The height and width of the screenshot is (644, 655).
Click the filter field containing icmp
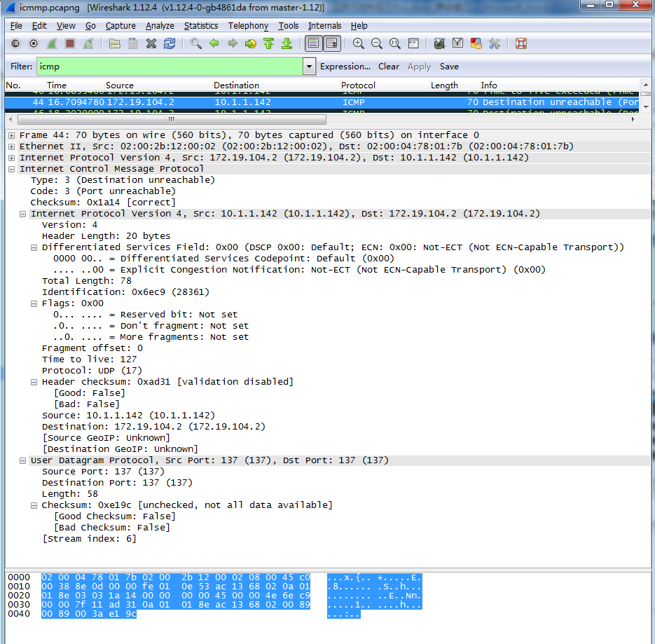click(170, 67)
